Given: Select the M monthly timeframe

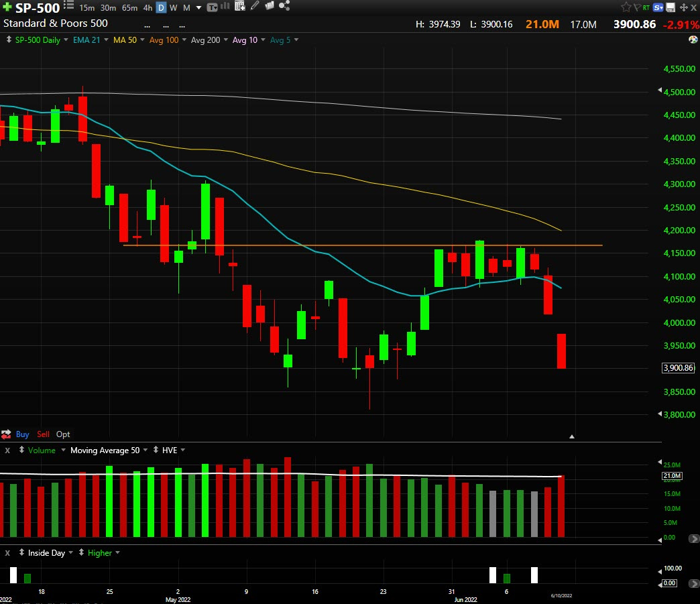Looking at the screenshot, I should click(x=186, y=8).
